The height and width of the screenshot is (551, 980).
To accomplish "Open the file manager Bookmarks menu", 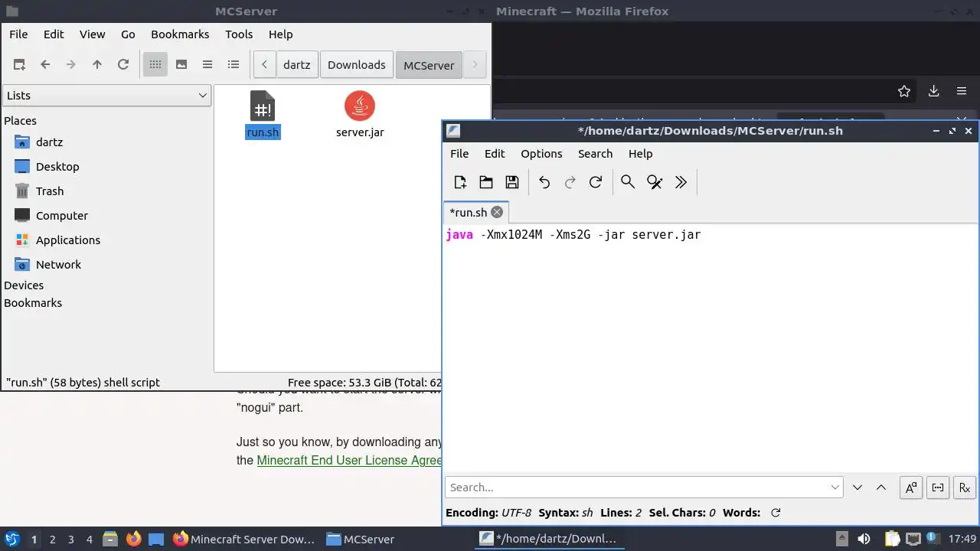I will tap(180, 34).
